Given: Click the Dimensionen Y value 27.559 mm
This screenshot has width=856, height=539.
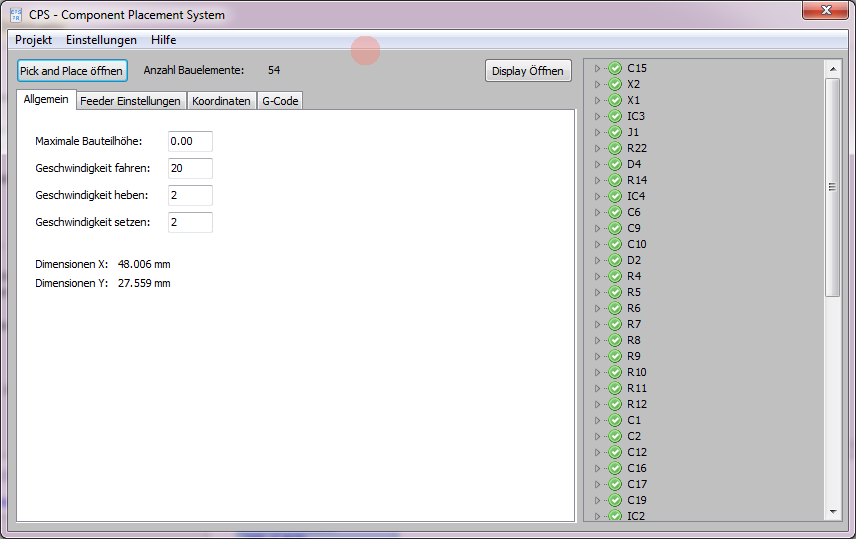Looking at the screenshot, I should point(144,283).
